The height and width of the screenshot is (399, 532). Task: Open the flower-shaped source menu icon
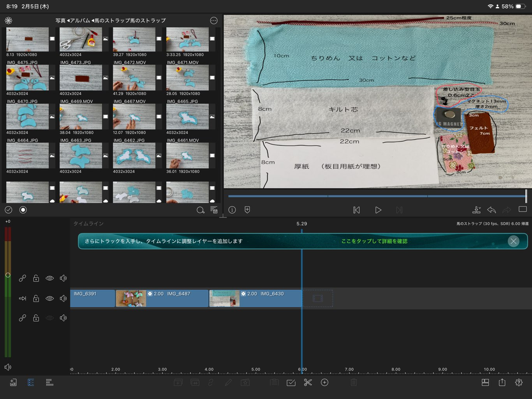tap(9, 21)
